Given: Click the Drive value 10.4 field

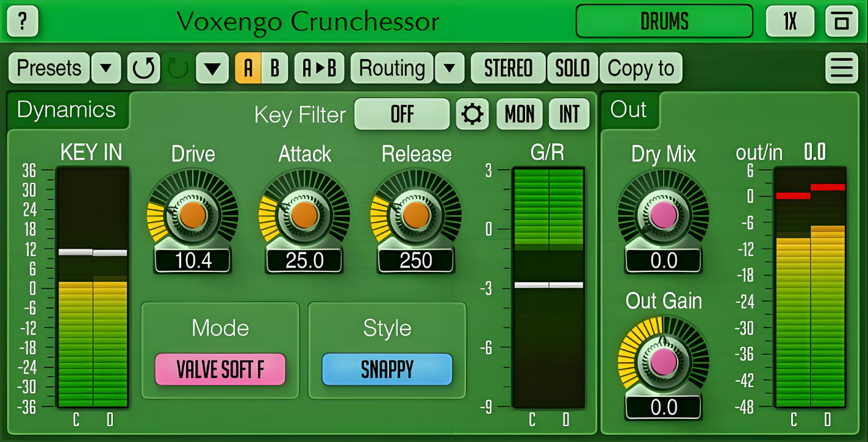Looking at the screenshot, I should tap(193, 260).
